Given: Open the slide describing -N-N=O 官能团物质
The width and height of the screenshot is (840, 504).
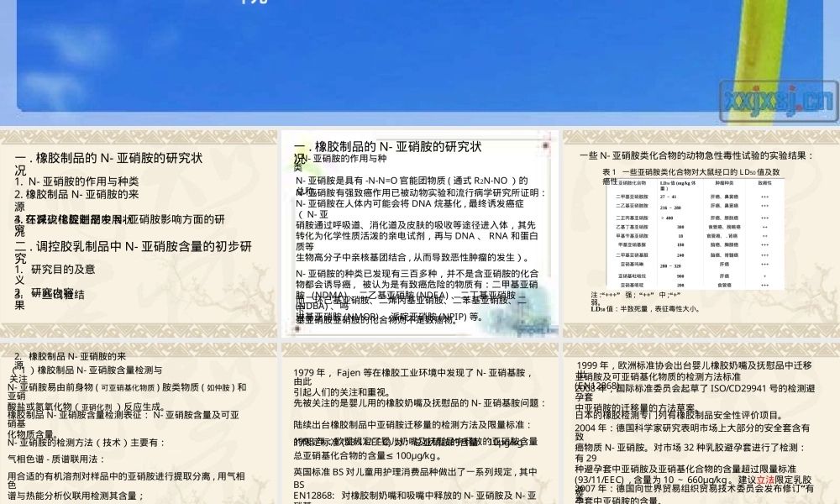Looking at the screenshot, I should 420,234.
